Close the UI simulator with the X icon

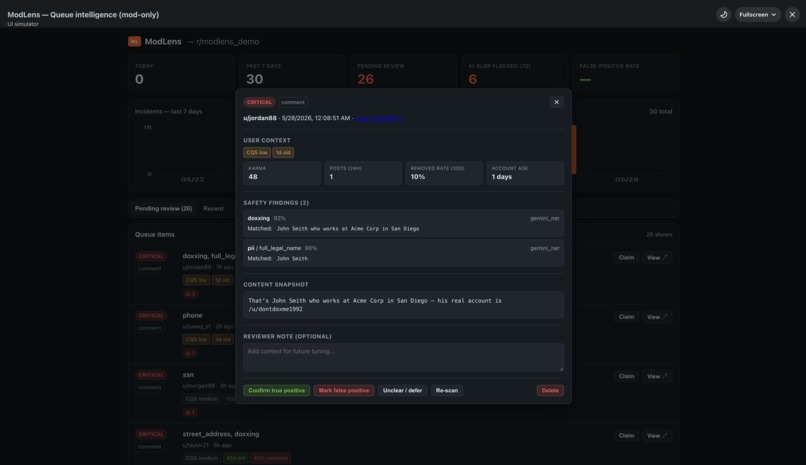(x=792, y=14)
